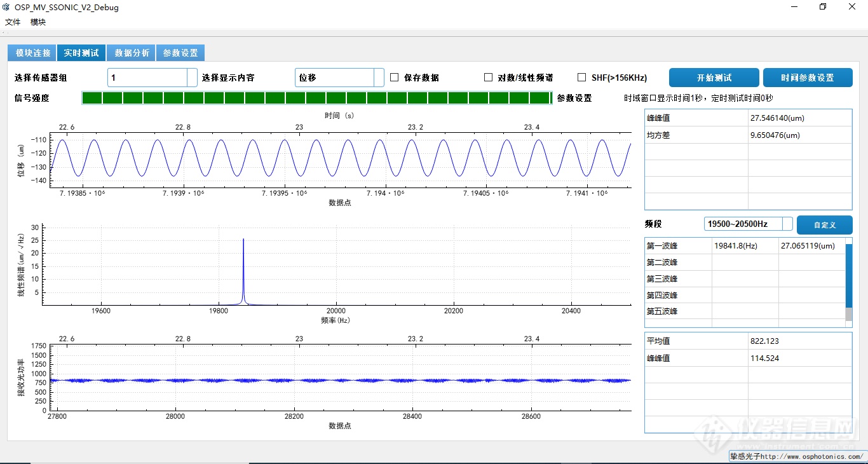
Task: Switch to the 模块连接 tab
Action: (32, 53)
